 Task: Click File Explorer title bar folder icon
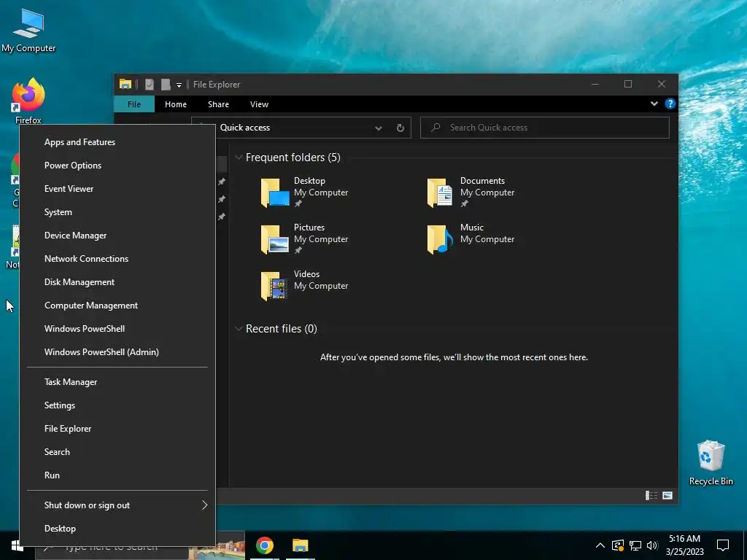coord(125,84)
